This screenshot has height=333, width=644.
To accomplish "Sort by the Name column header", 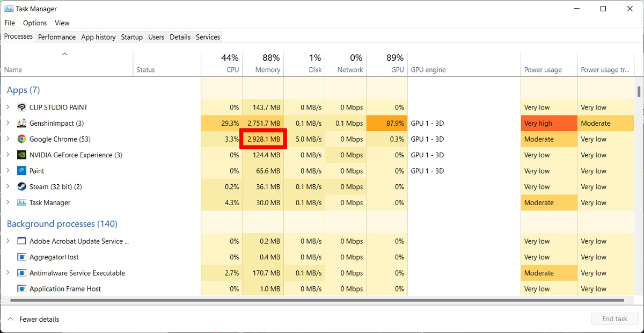I will tap(67, 64).
